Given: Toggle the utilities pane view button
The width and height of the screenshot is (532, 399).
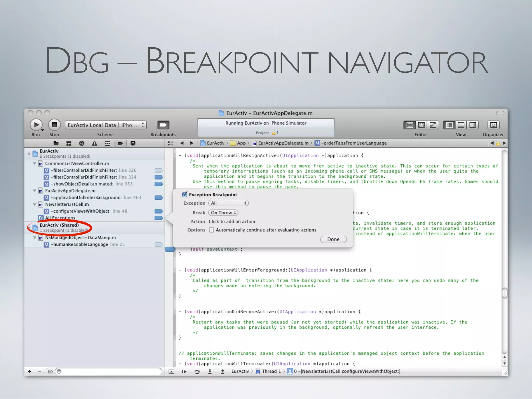Looking at the screenshot, I should pyautogui.click(x=473, y=125).
